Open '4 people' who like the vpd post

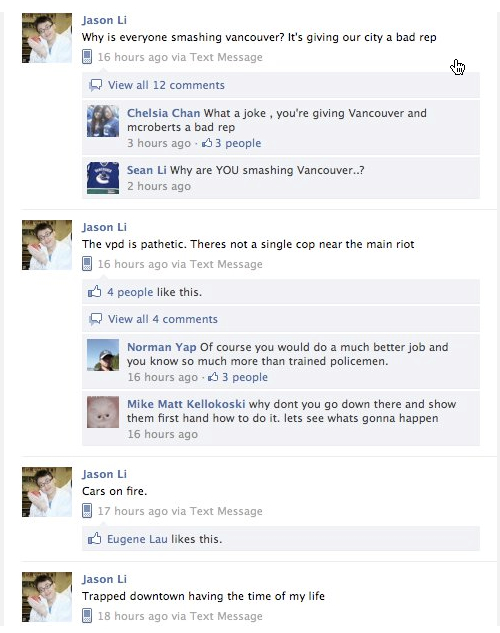[130, 292]
